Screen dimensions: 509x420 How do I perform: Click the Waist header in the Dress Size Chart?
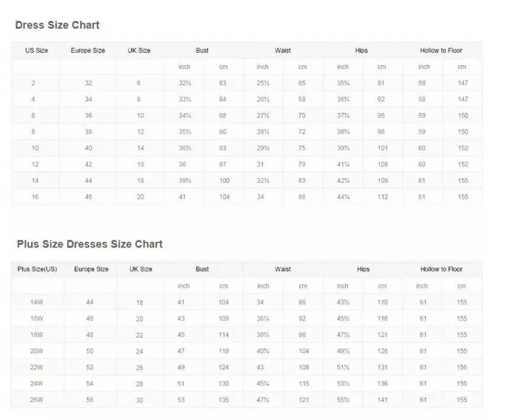[x=283, y=50]
